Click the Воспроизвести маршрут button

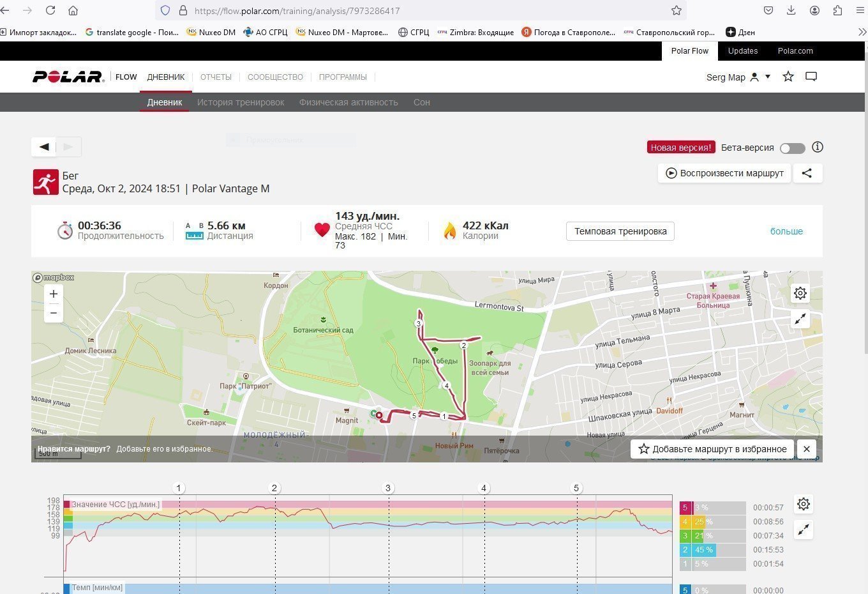pyautogui.click(x=724, y=173)
